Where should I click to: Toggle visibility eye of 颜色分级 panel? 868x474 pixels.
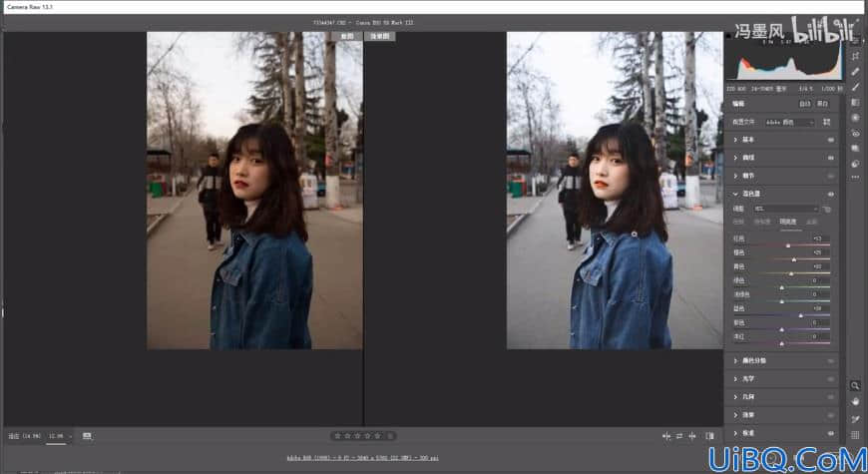tap(830, 361)
